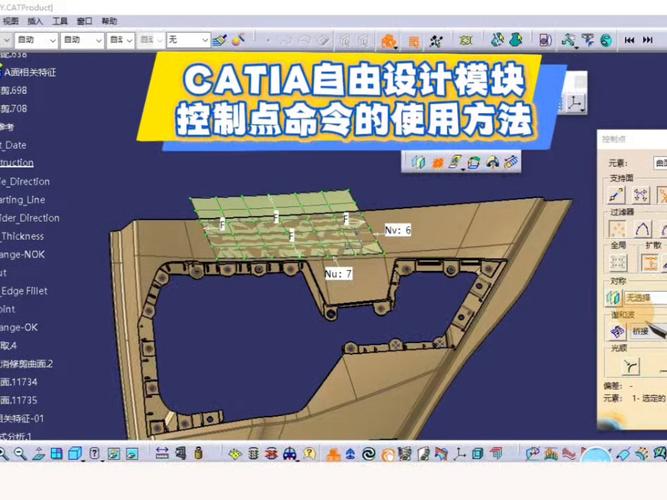Open the leftmost cut-off toolbar dropdown arrow
667x500 pixels.
(6, 40)
